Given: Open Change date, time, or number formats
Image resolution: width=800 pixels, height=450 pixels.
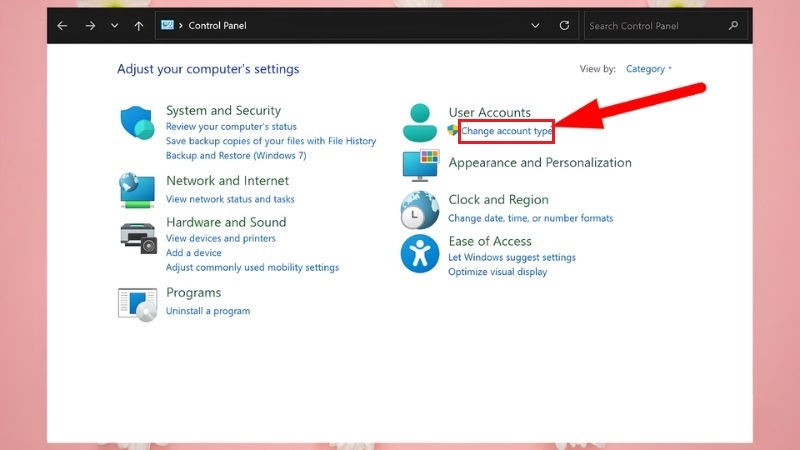Looking at the screenshot, I should [531, 218].
